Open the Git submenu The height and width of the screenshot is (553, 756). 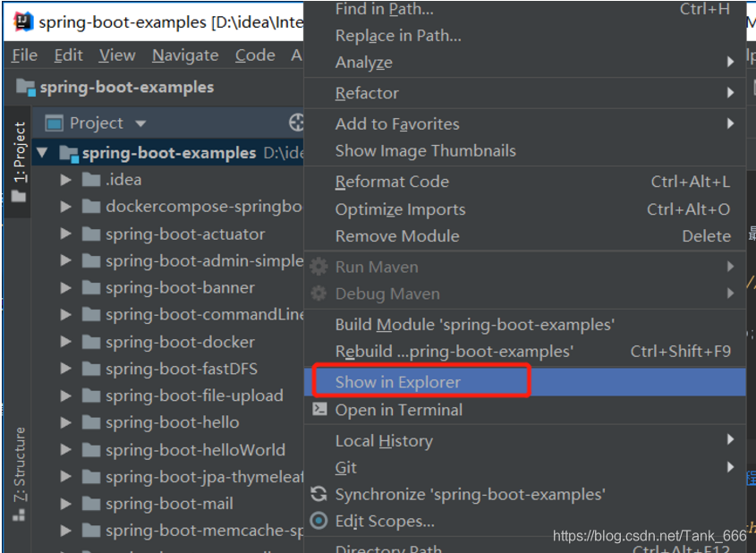[525, 467]
